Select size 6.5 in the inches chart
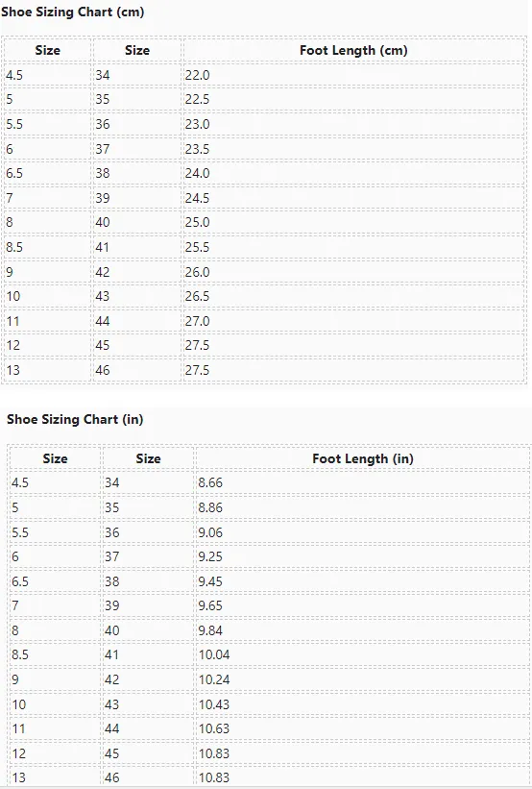The image size is (532, 789). click(55, 581)
